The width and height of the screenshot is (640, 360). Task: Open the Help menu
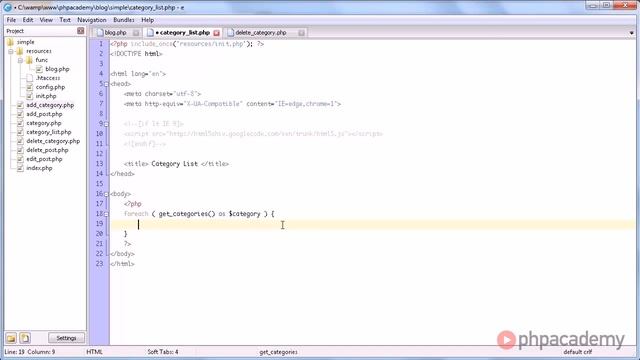pyautogui.click(x=148, y=20)
